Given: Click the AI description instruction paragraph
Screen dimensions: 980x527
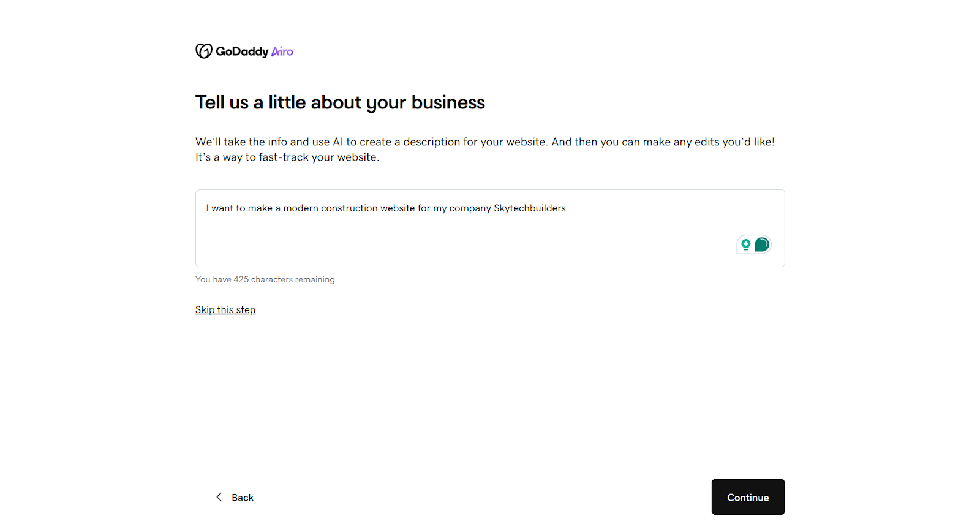Looking at the screenshot, I should (x=484, y=149).
